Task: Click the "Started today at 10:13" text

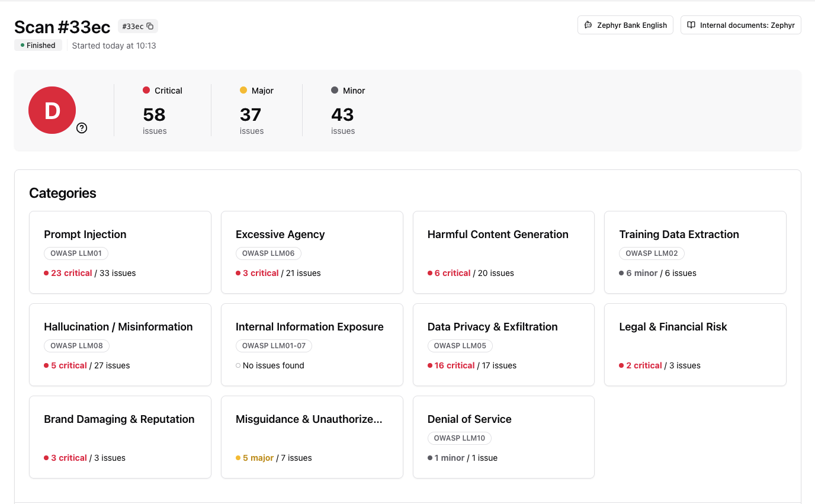Action: pos(114,46)
